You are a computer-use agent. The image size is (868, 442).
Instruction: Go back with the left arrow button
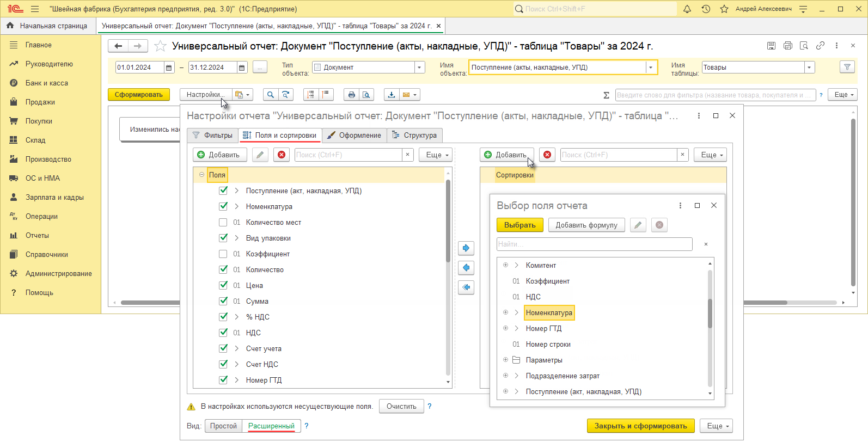pyautogui.click(x=118, y=46)
